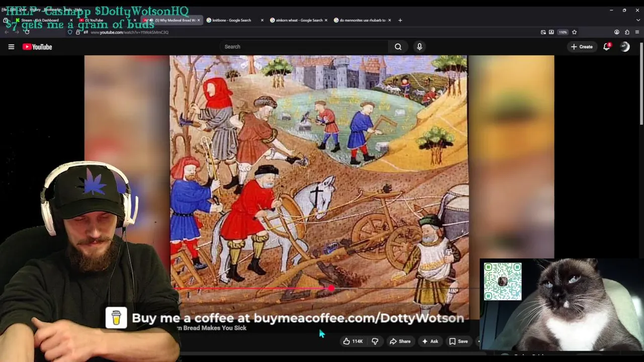
Task: Open site permissions icon in address bar
Action: tap(86, 32)
